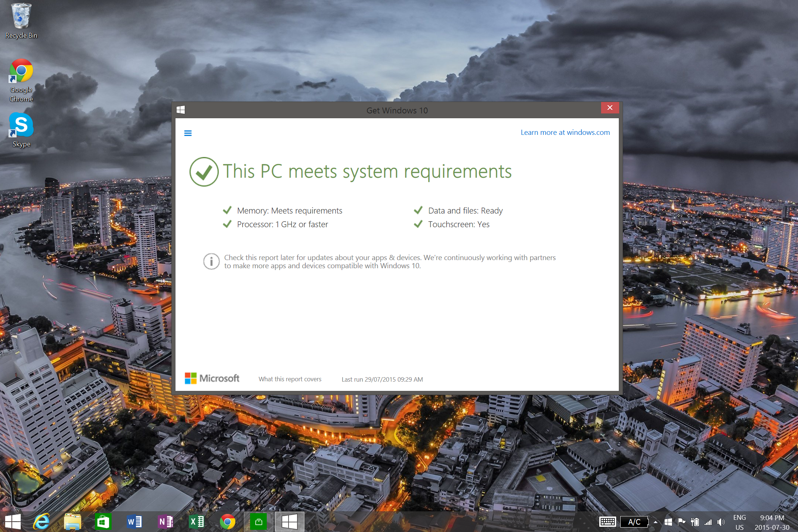Click the Memory: Meets requirements text
Screen dimensions: 798x532
[290, 211]
